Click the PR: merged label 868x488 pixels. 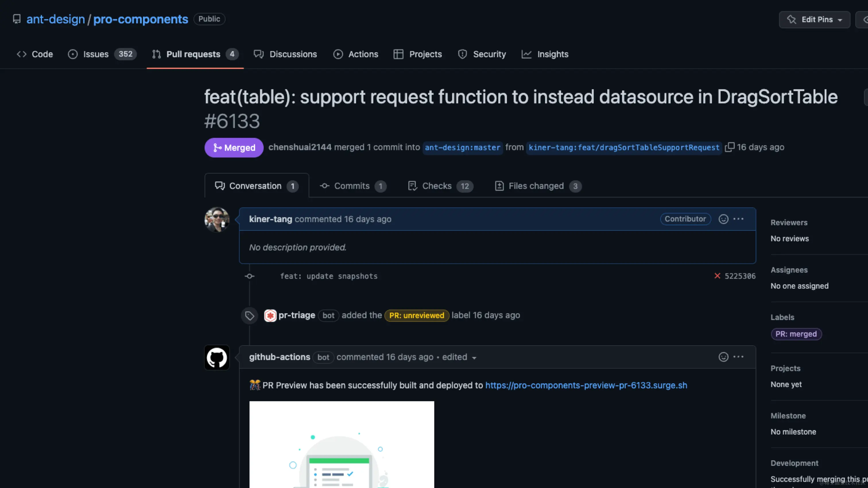click(x=796, y=334)
